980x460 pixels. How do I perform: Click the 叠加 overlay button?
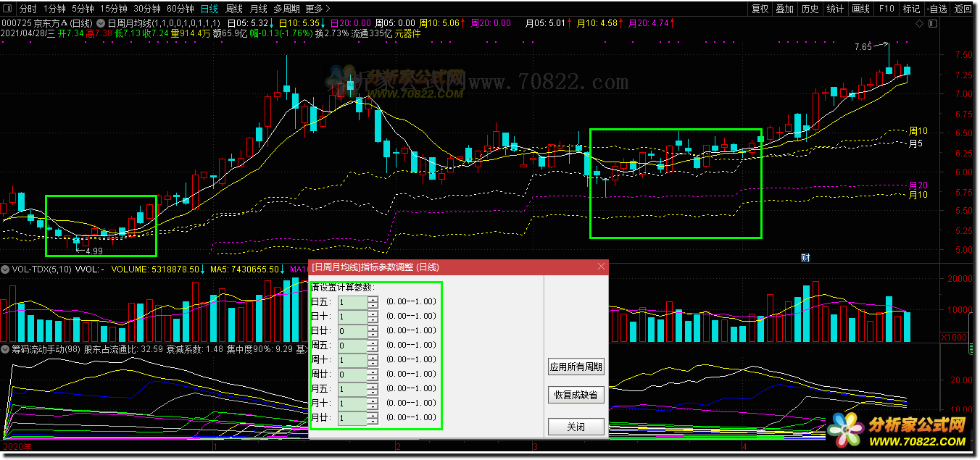(784, 9)
